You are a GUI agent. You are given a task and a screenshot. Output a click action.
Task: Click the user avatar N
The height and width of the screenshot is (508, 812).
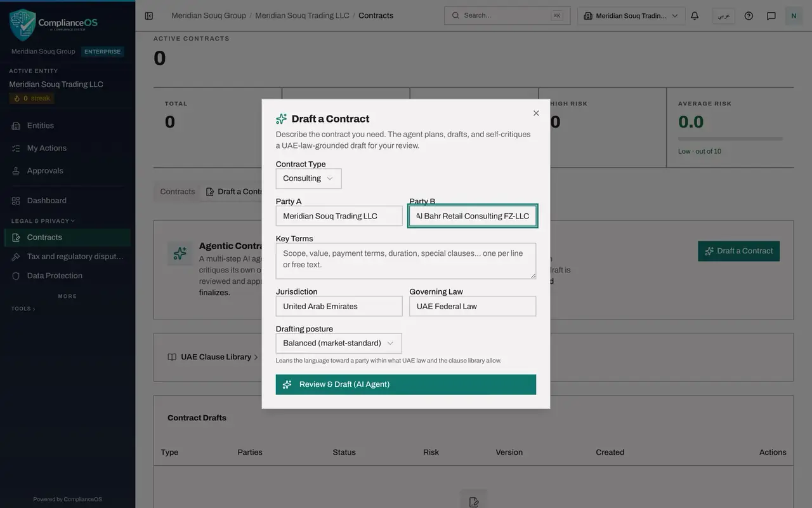coord(794,16)
